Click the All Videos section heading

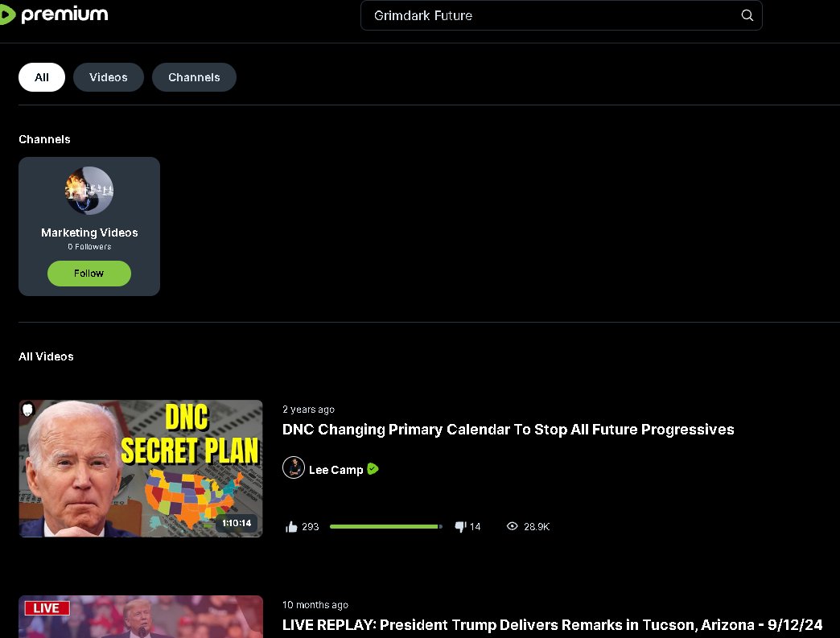point(46,356)
